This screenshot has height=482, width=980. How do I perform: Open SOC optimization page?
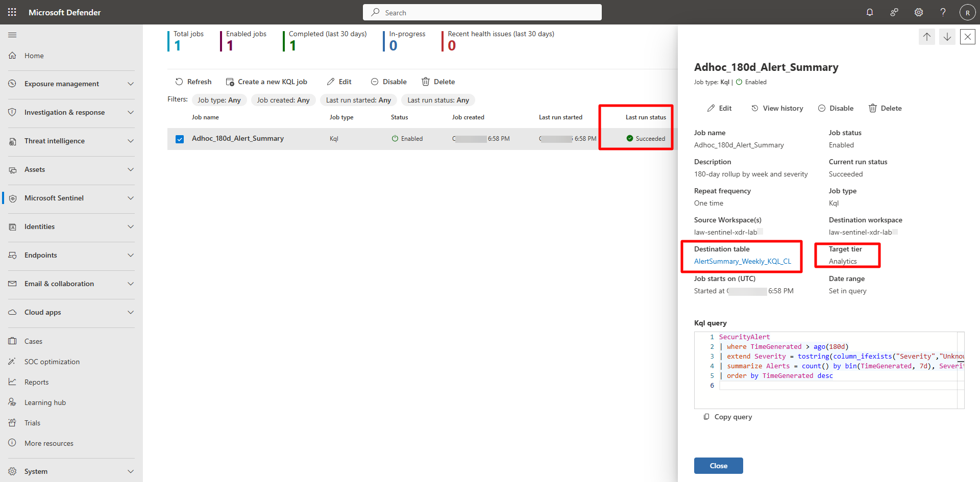[x=52, y=362]
